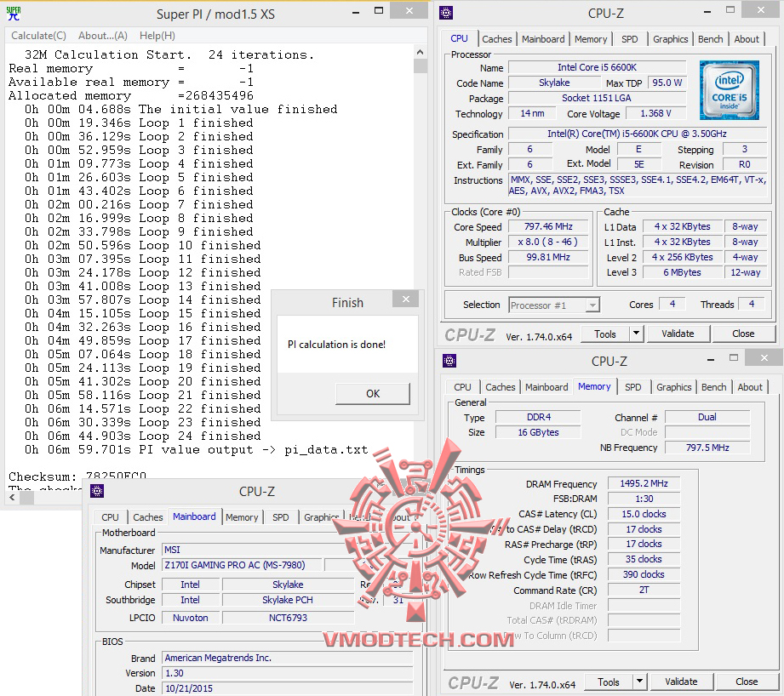Click the Multiplier x 8.0 value
The height and width of the screenshot is (696, 784).
click(x=548, y=242)
